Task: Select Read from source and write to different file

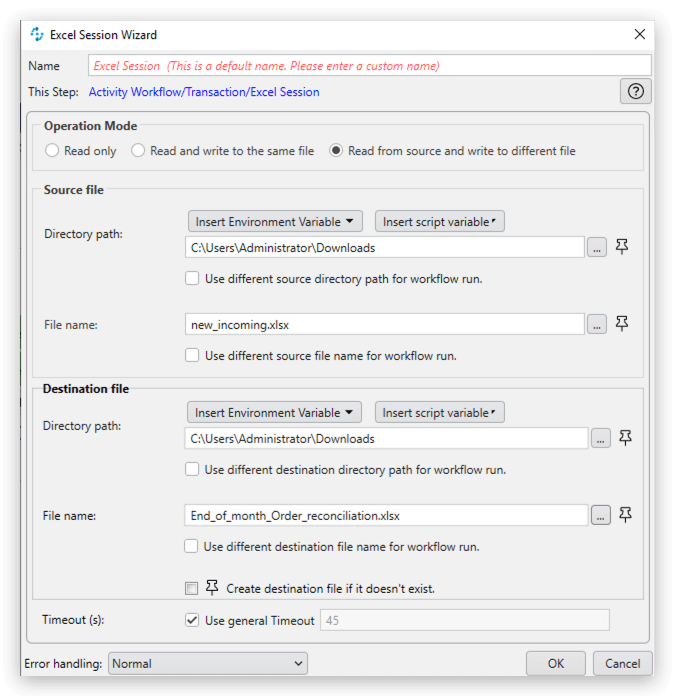Action: [336, 150]
